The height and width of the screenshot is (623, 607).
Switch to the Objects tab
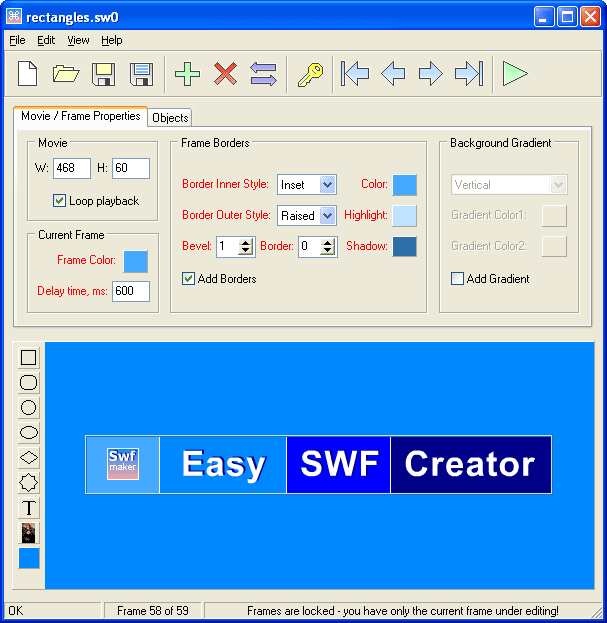(x=170, y=118)
